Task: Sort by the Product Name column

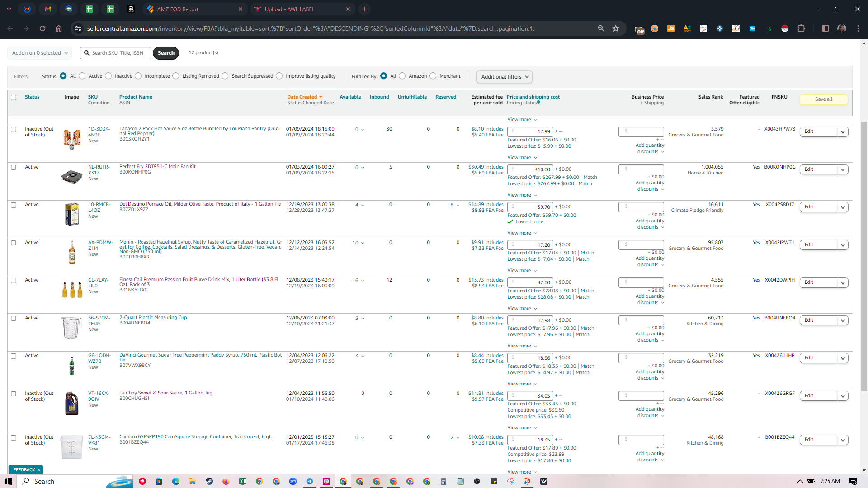Action: [136, 97]
